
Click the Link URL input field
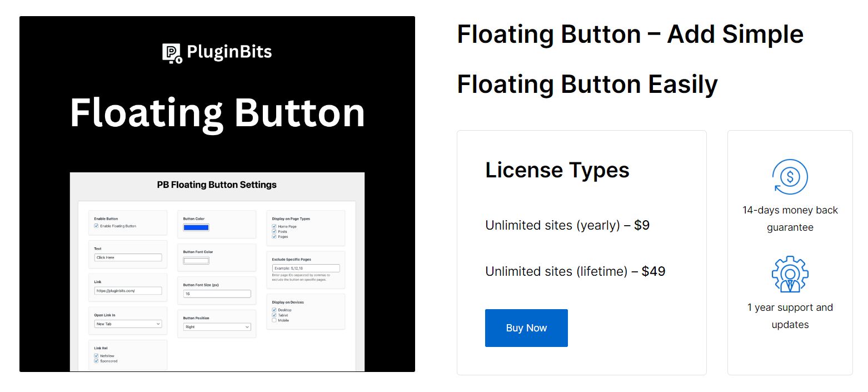coord(128,290)
